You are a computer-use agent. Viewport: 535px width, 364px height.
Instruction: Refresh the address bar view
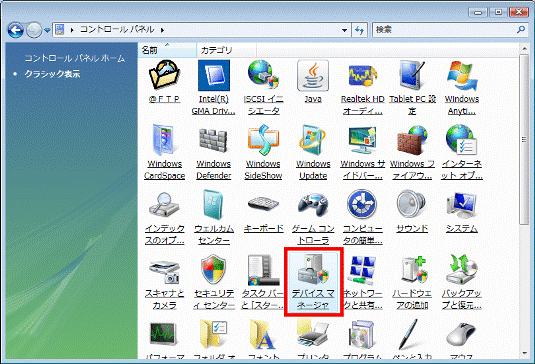pyautogui.click(x=359, y=30)
